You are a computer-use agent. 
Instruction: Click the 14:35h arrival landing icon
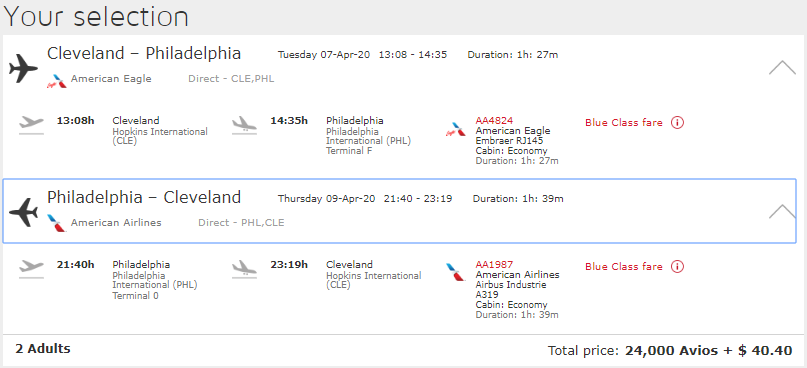244,125
